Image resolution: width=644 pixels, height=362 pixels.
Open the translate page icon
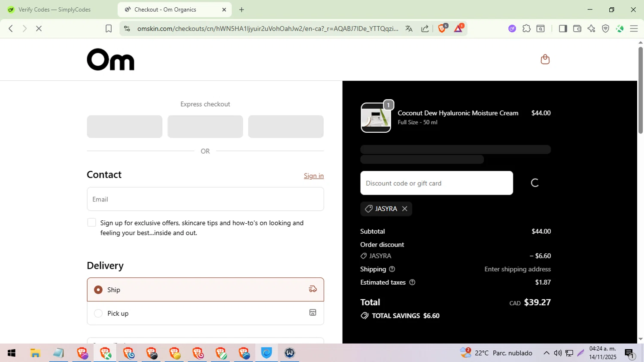tap(409, 28)
